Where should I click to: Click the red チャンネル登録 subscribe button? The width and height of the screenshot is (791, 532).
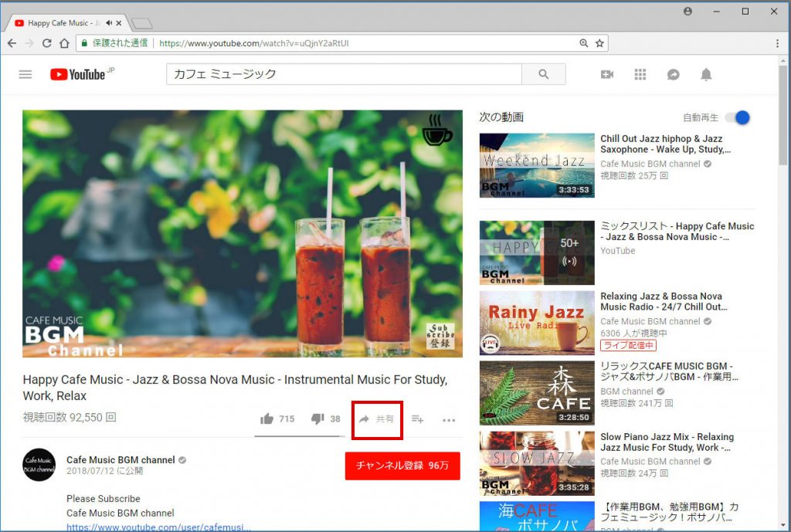pyautogui.click(x=402, y=466)
